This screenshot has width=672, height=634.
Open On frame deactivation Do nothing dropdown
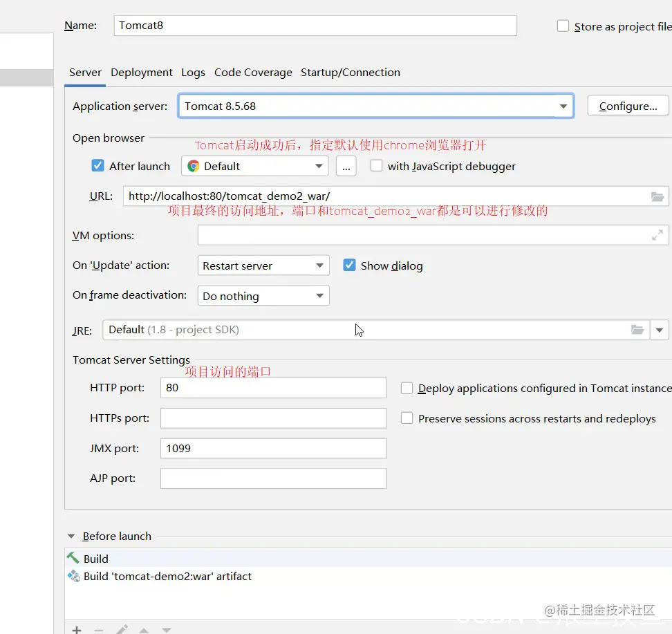coord(263,296)
